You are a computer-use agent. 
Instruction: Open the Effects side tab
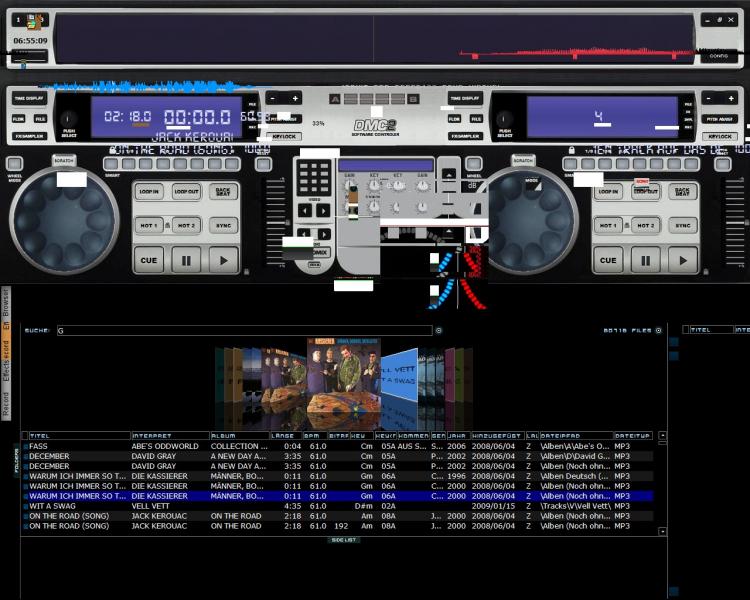(6, 371)
